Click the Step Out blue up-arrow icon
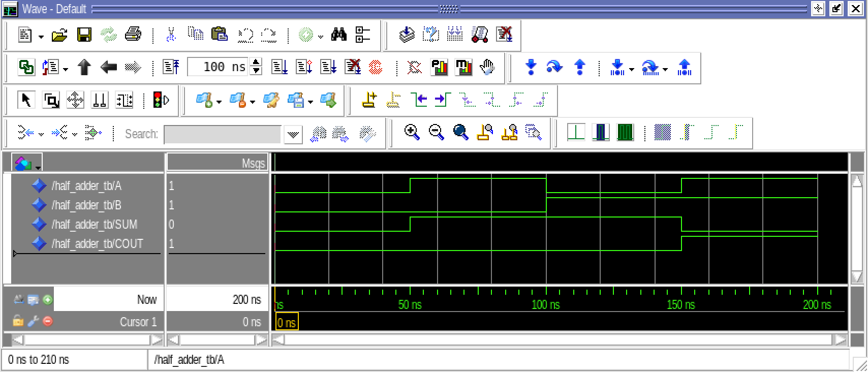Viewport: 868px width, 372px height. click(579, 67)
